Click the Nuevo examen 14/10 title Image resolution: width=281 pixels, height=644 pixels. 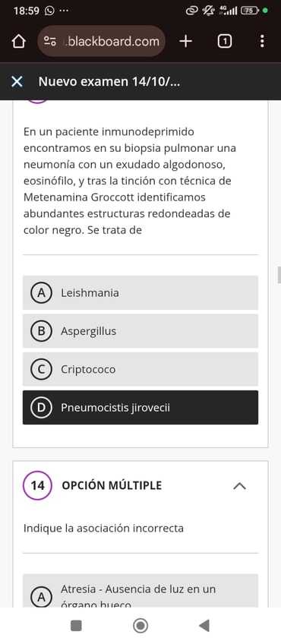click(x=109, y=82)
